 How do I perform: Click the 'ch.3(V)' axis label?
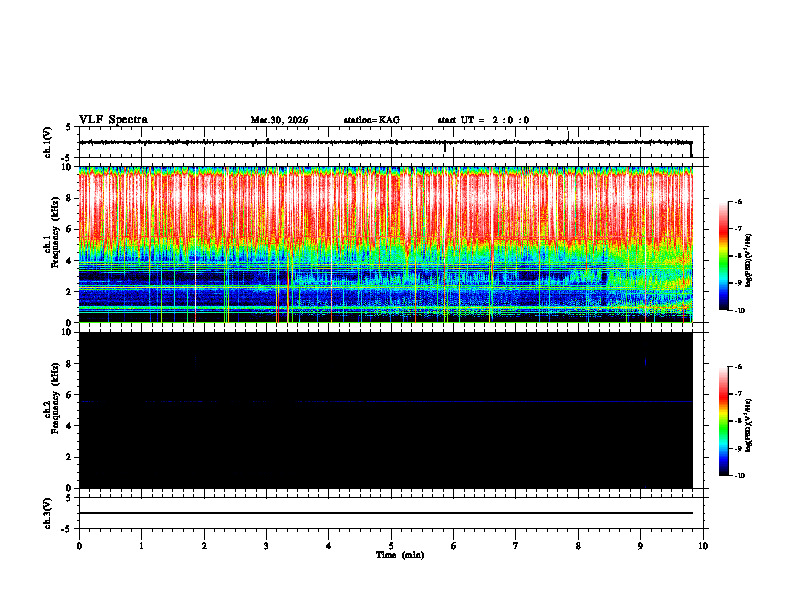[47, 513]
